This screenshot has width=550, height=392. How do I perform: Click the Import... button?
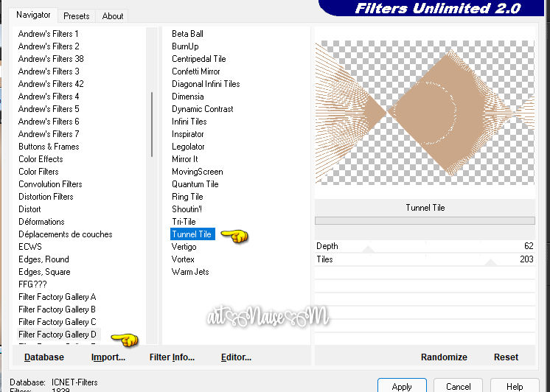point(108,357)
